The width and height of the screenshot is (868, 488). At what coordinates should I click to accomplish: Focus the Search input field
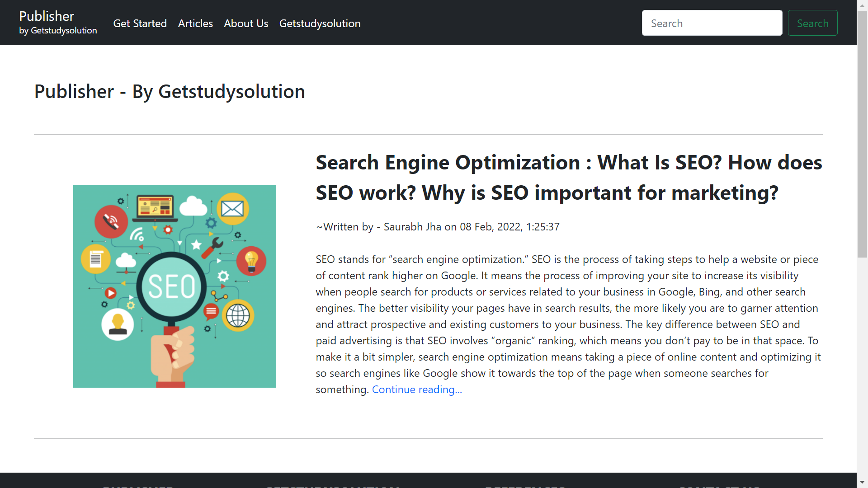click(712, 23)
